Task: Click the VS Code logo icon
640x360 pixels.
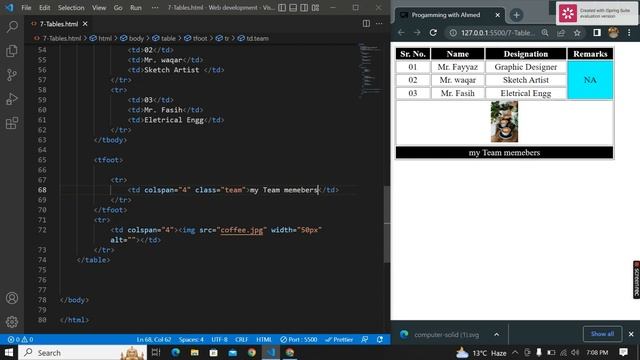Action: tap(9, 7)
